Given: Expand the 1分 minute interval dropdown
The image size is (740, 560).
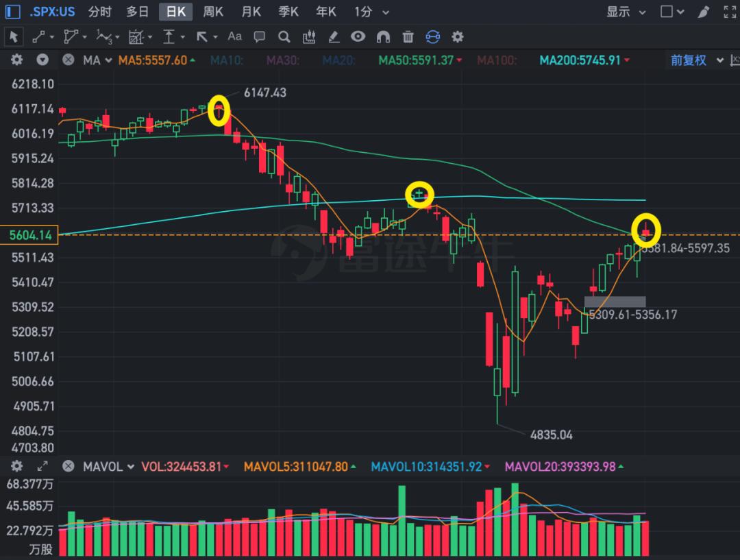Looking at the screenshot, I should (x=372, y=12).
